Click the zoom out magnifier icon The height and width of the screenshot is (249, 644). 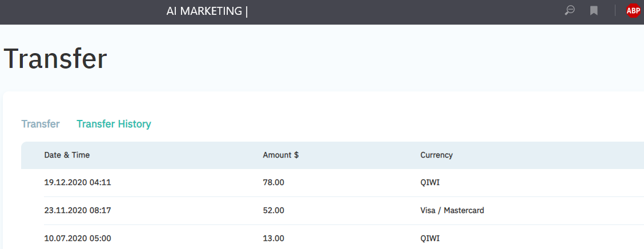pos(569,10)
